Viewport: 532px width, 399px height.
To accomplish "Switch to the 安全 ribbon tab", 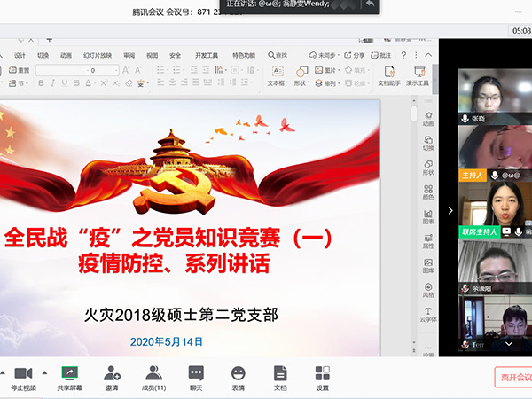I will point(175,55).
